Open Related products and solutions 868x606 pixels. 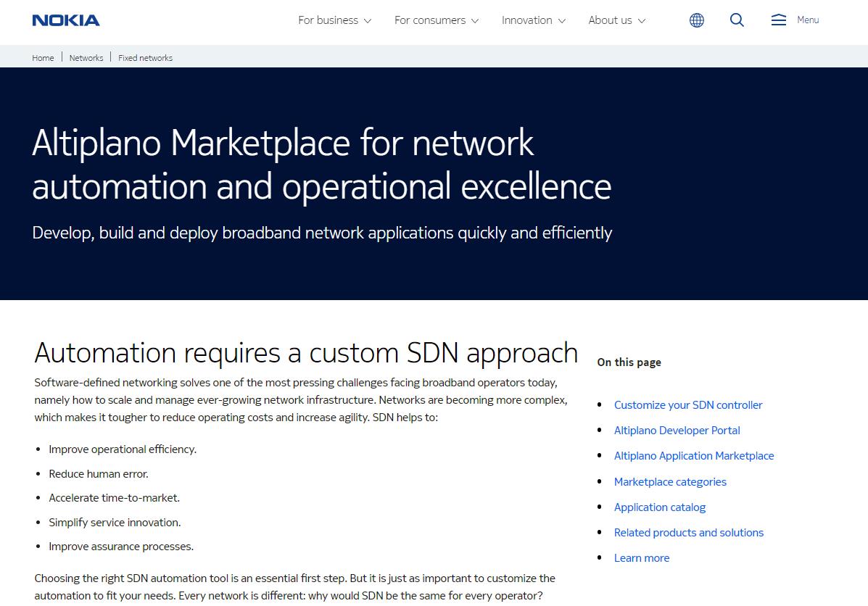point(688,533)
